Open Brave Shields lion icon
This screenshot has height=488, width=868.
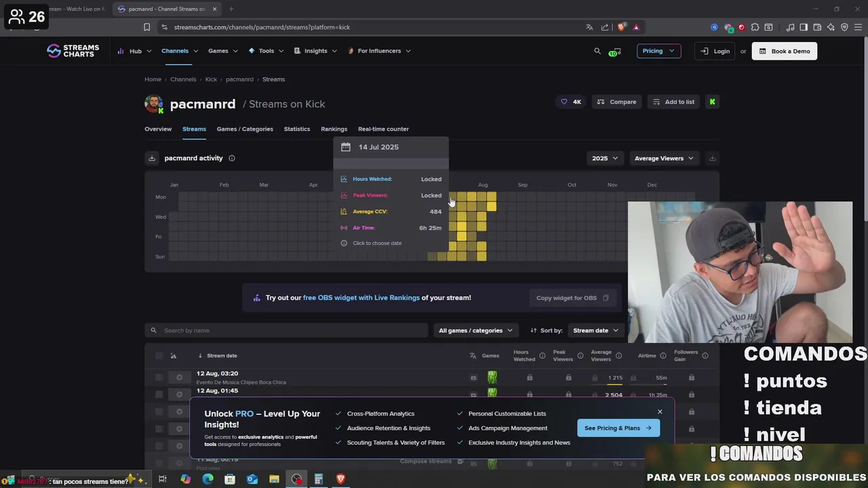click(621, 27)
